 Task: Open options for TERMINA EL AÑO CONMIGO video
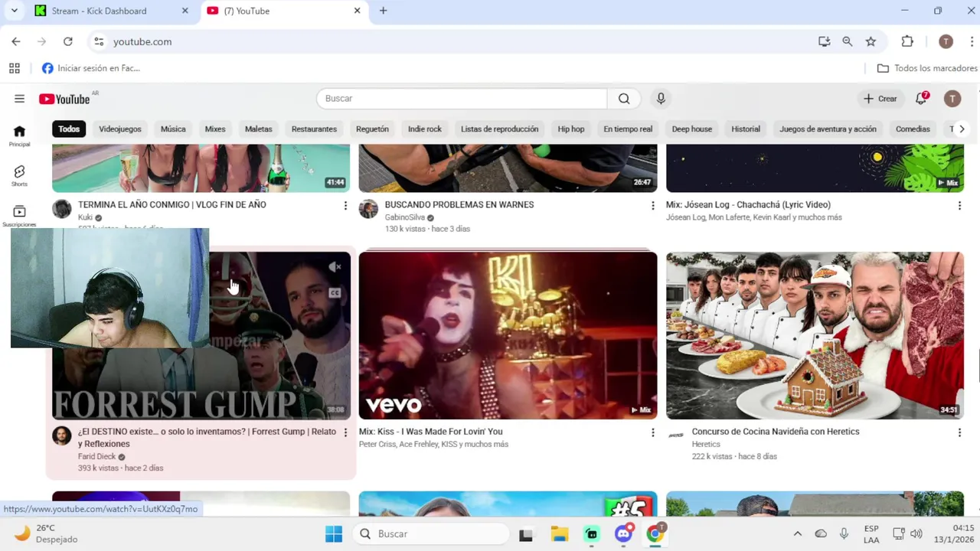(345, 205)
